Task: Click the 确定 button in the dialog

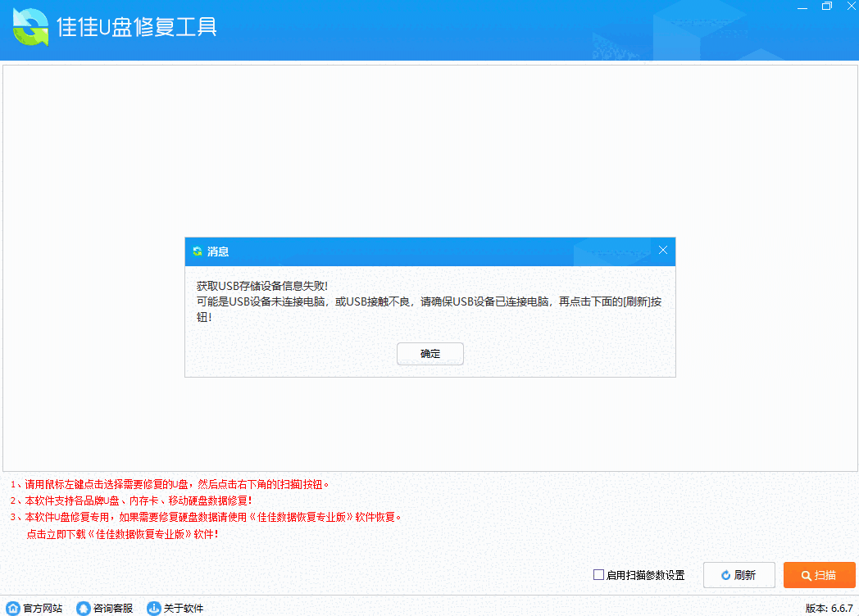Action: tap(429, 354)
